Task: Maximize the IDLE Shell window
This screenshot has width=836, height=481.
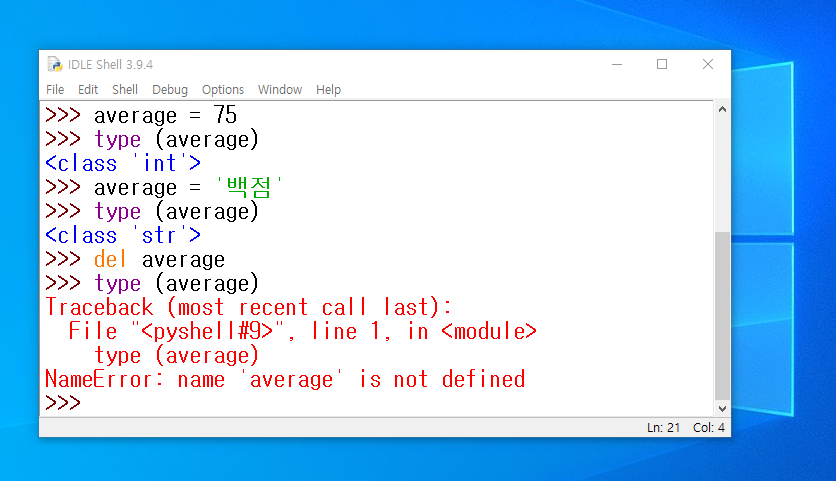Action: pos(662,65)
